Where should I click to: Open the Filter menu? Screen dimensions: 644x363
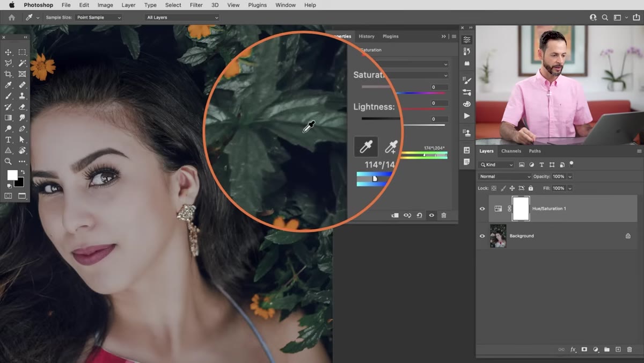(196, 5)
